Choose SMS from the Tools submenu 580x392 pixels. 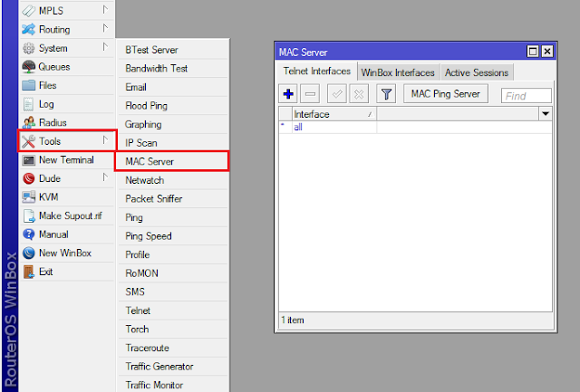[173, 292]
